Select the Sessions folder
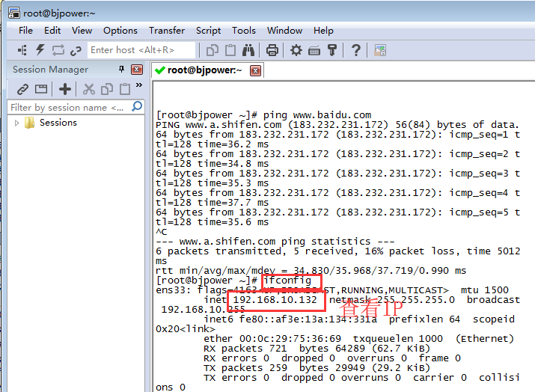 click(x=58, y=123)
